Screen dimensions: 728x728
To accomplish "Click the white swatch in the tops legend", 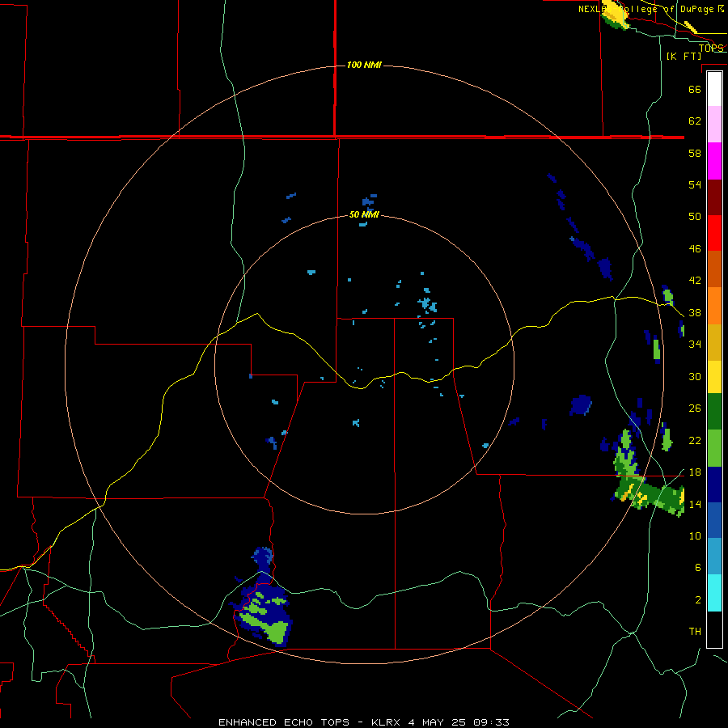I will coord(714,89).
